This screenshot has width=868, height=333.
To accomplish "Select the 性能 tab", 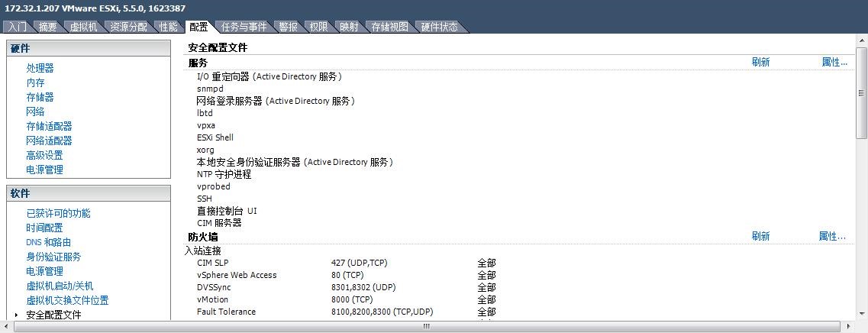I will coord(168,27).
